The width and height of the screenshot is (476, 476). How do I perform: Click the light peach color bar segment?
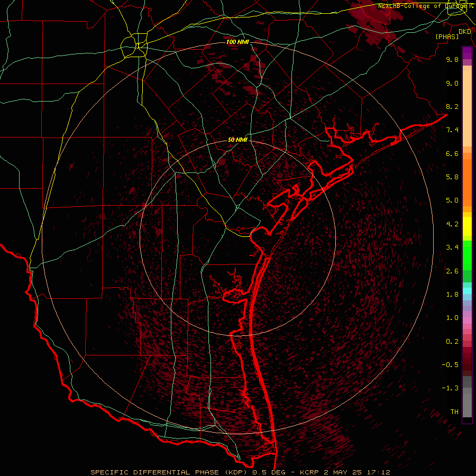[x=467, y=109]
